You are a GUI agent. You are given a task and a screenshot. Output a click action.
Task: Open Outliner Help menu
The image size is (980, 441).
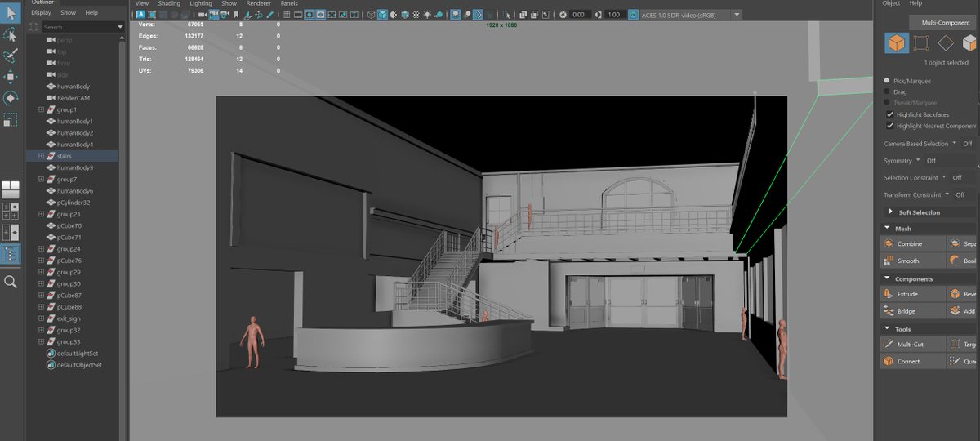pyautogui.click(x=91, y=13)
